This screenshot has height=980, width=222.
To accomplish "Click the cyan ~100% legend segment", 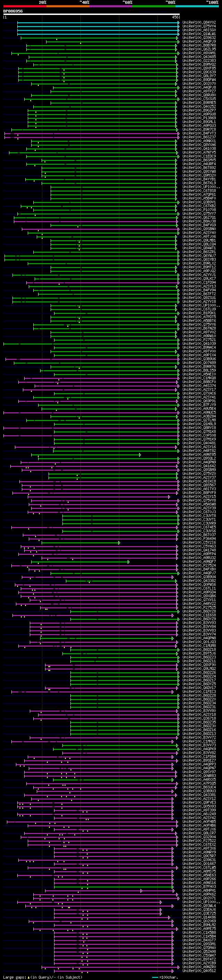I will pos(197,7).
